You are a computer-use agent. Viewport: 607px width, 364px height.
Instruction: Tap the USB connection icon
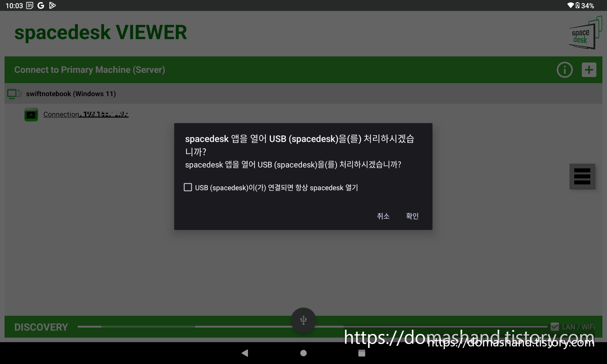point(303,320)
